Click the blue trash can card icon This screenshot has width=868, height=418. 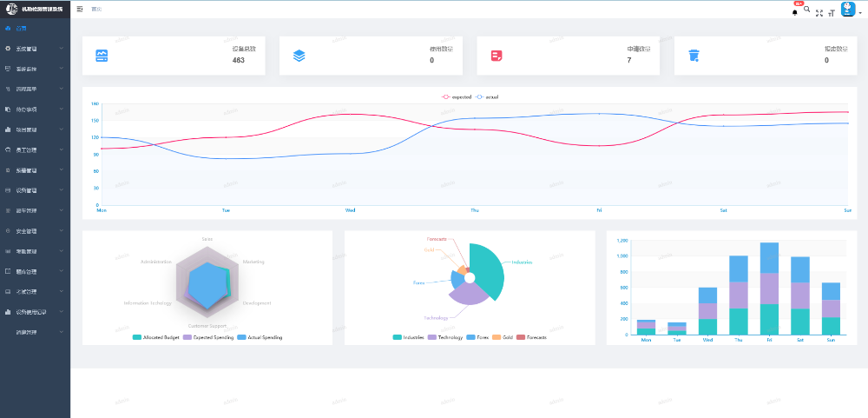(x=694, y=56)
